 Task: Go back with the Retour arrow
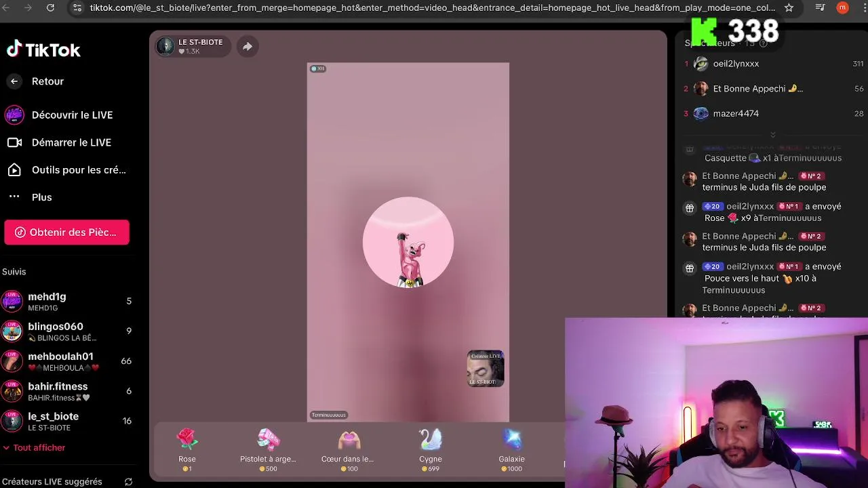[14, 81]
